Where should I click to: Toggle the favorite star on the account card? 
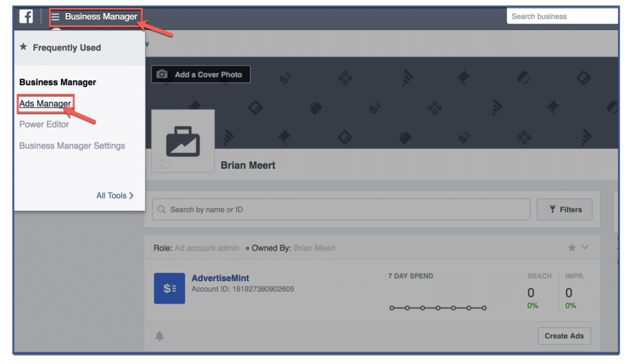coord(572,248)
